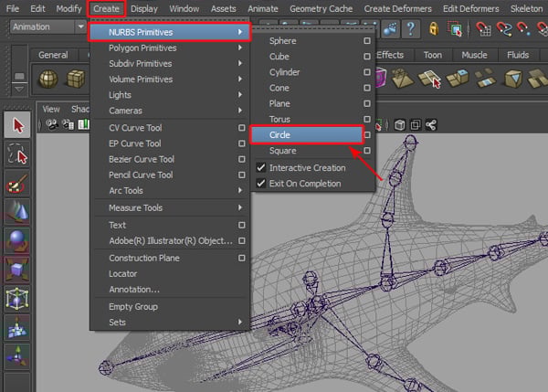Toggle the Interactive Creation checkbox
This screenshot has height=392, width=548.
261,168
